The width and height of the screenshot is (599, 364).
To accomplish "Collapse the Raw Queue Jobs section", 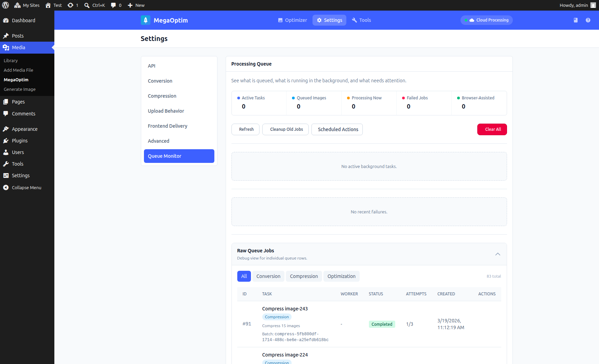I will [x=498, y=254].
